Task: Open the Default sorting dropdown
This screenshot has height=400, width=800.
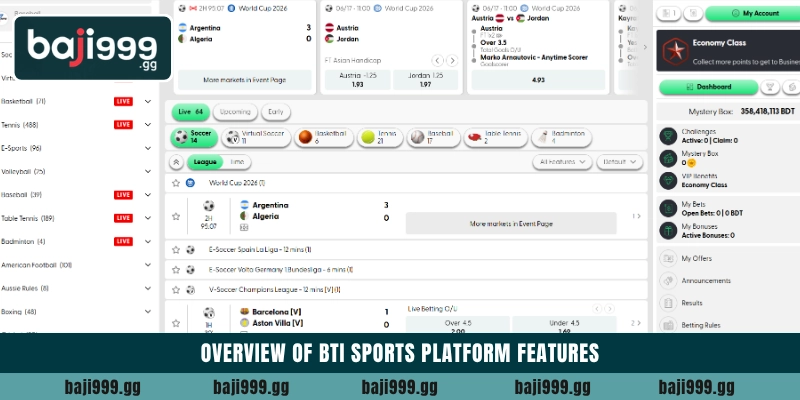Action: 619,162
